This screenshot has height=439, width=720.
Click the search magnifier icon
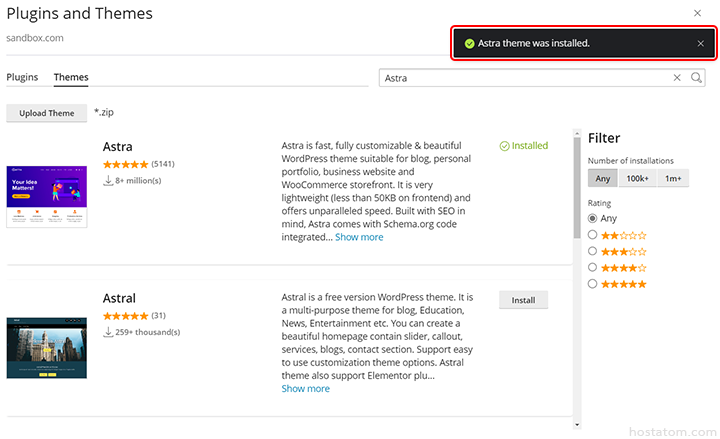tap(697, 78)
